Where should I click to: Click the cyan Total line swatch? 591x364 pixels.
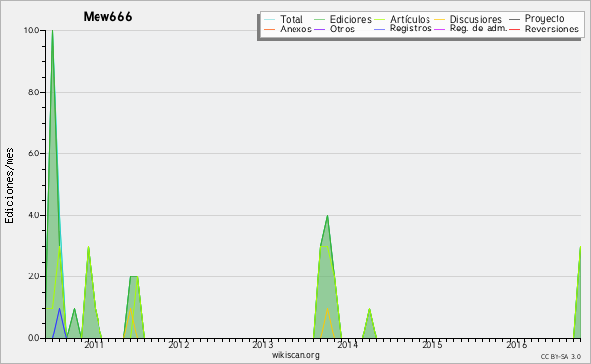270,20
